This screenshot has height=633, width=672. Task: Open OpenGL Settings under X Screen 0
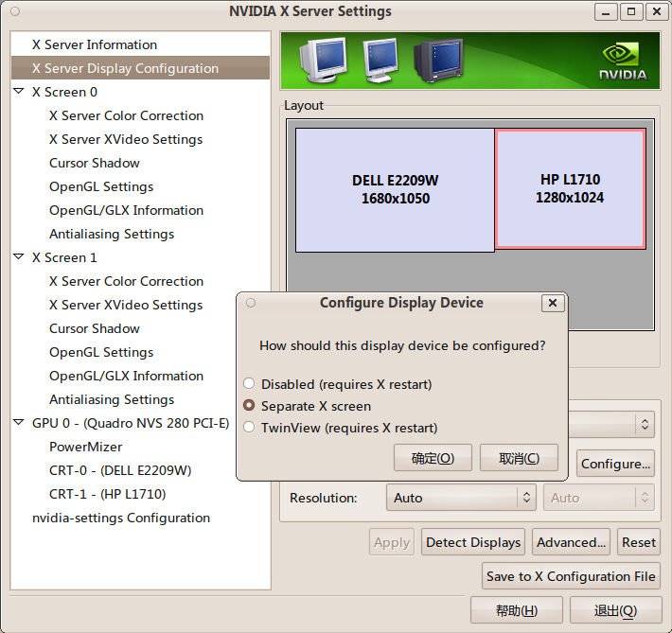[x=101, y=186]
